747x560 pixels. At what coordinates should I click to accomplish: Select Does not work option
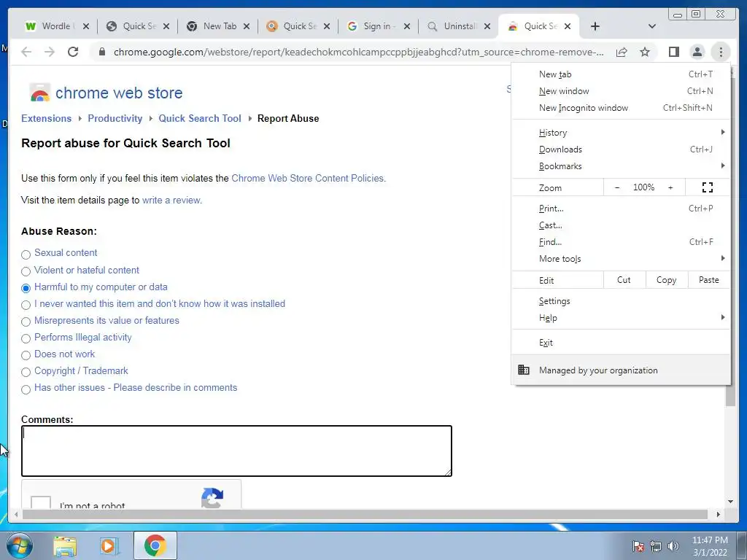point(26,355)
